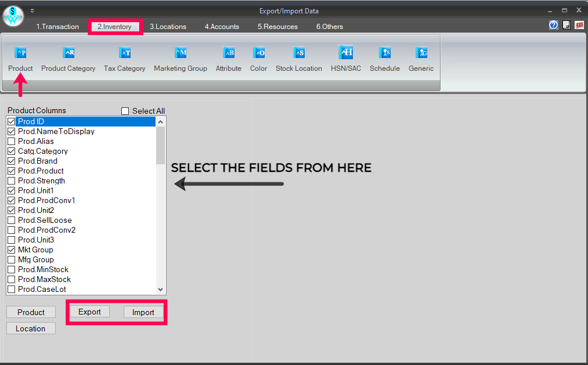588x365 pixels.
Task: Open the 6.Others tab
Action: pyautogui.click(x=330, y=27)
